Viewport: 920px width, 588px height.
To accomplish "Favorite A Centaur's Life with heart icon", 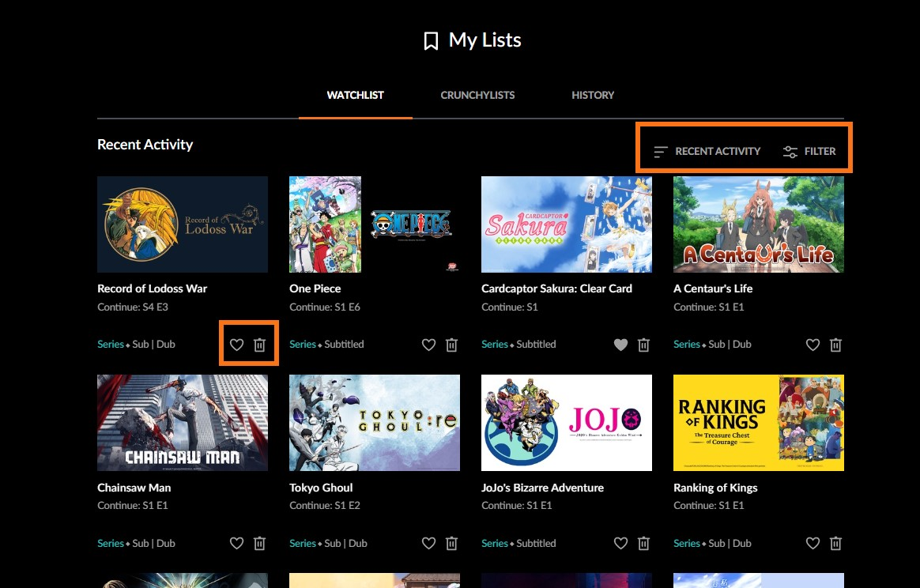I will (813, 345).
